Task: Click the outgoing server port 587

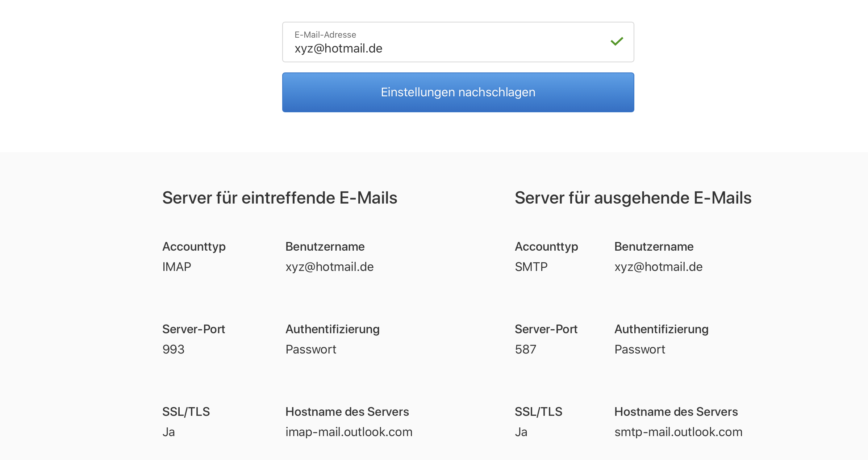Action: click(525, 350)
